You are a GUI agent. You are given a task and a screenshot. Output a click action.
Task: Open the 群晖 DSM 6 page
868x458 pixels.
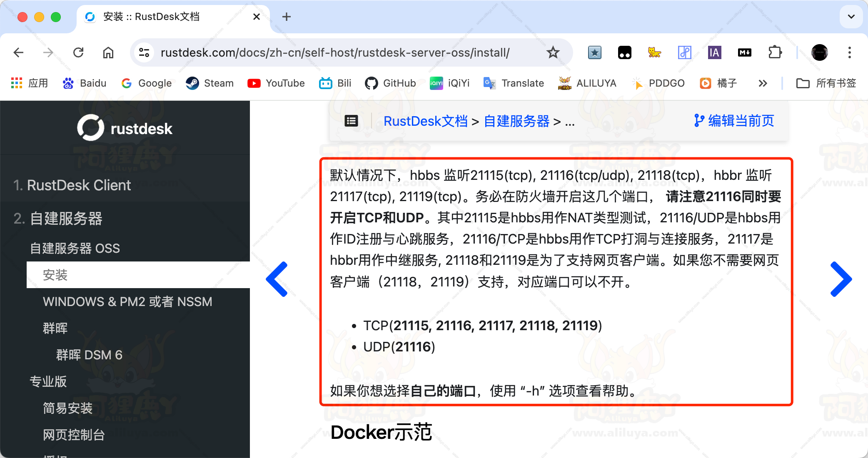(89, 355)
